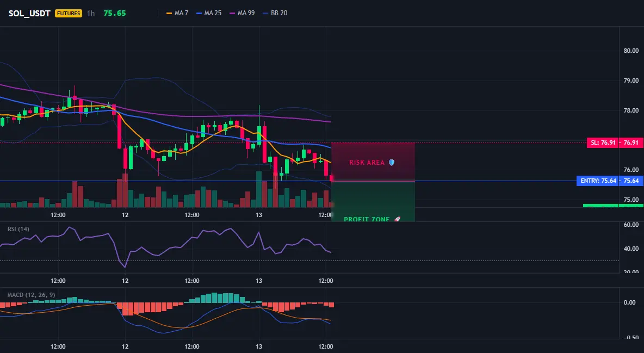
Task: Click the PROFIT ZONE label
Action: tap(367, 219)
